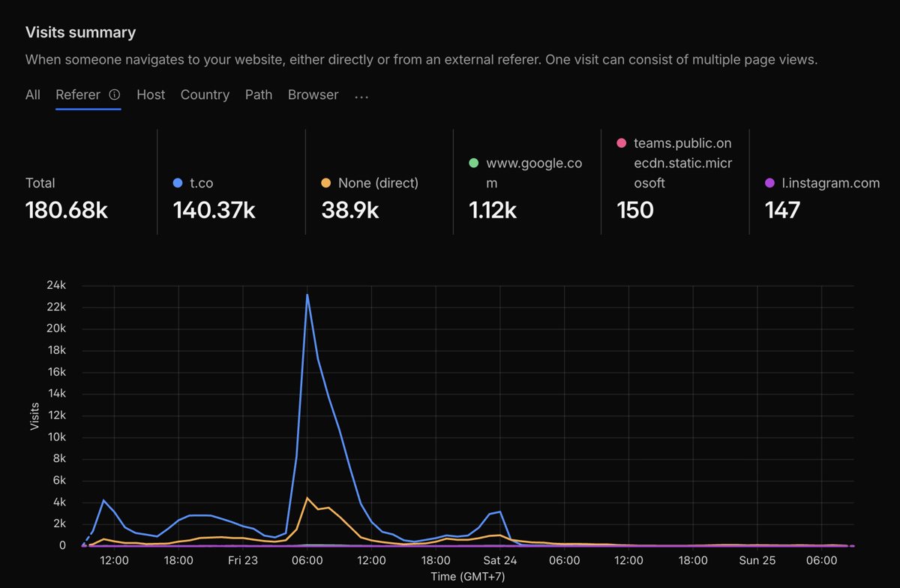Click the blue t.co legend dot

pyautogui.click(x=178, y=182)
